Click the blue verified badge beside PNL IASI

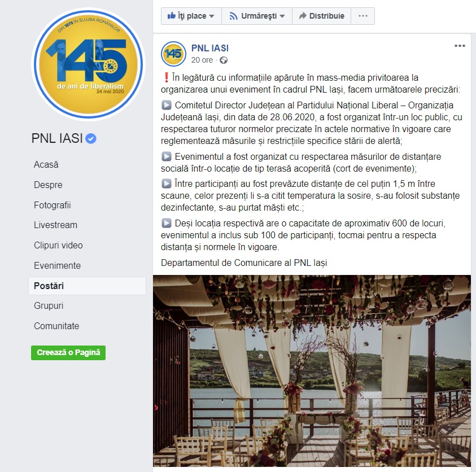[91, 139]
